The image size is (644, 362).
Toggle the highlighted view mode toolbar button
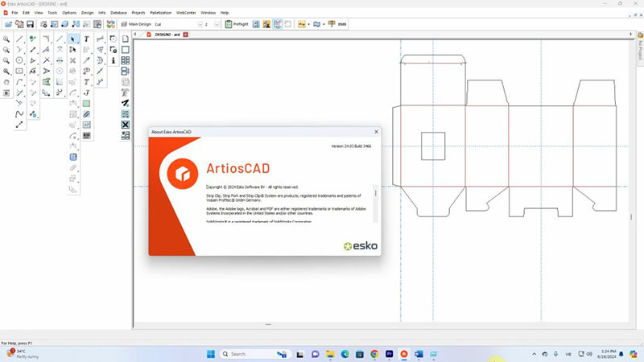(x=278, y=24)
